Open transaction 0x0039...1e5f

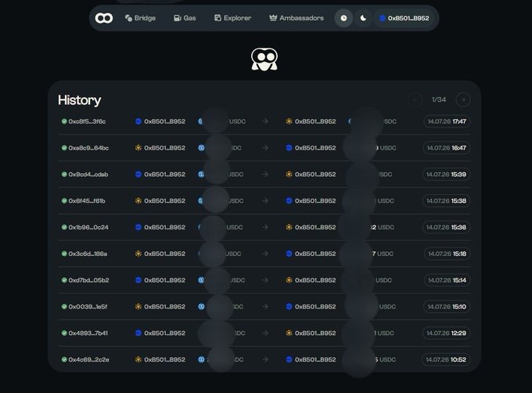(x=88, y=307)
